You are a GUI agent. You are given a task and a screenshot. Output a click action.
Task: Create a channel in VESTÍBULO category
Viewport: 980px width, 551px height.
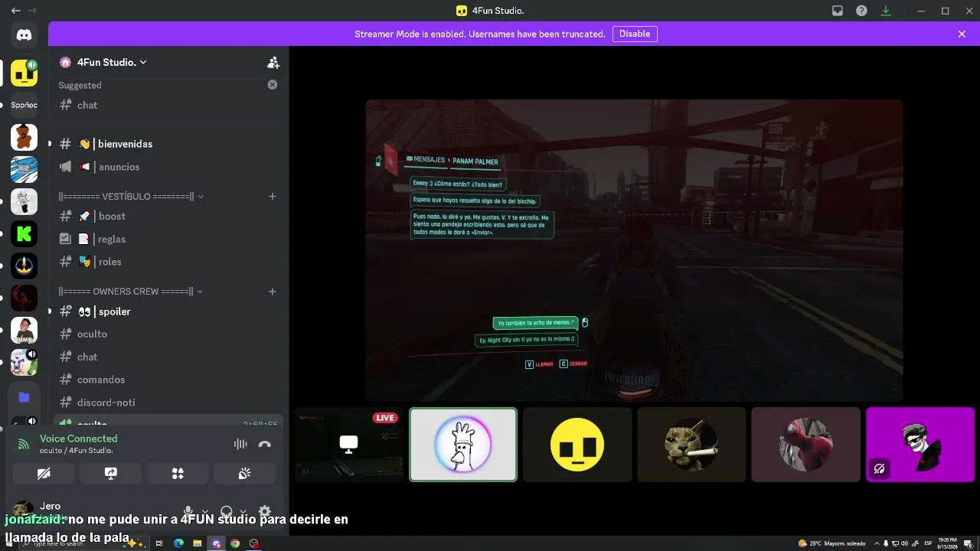[272, 197]
